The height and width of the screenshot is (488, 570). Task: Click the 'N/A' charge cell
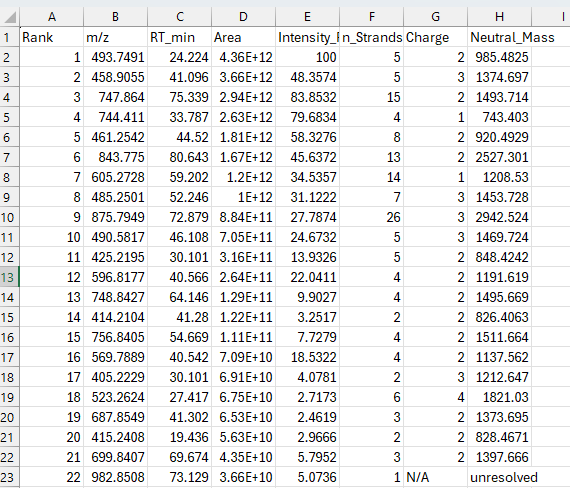(435, 477)
